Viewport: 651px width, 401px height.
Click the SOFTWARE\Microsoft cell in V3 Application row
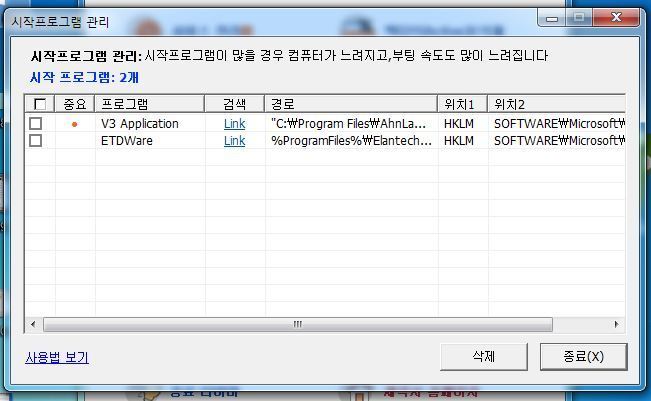pos(559,124)
